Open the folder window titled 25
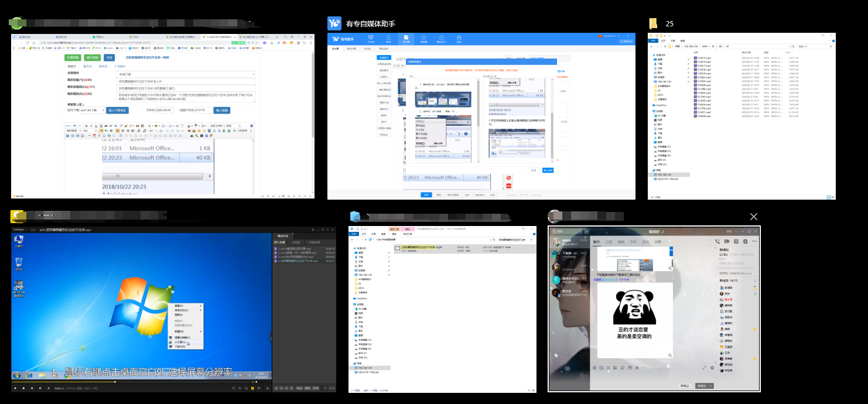The image size is (868, 404). tap(741, 116)
